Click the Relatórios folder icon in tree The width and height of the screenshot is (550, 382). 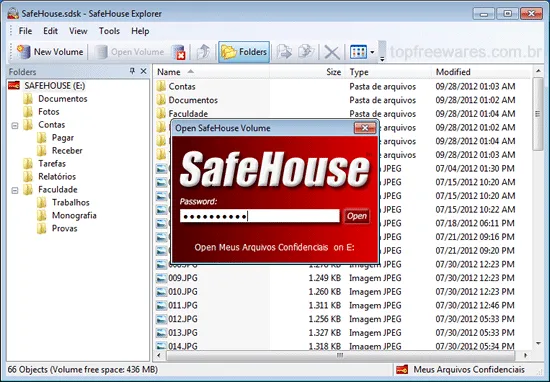pyautogui.click(x=28, y=176)
